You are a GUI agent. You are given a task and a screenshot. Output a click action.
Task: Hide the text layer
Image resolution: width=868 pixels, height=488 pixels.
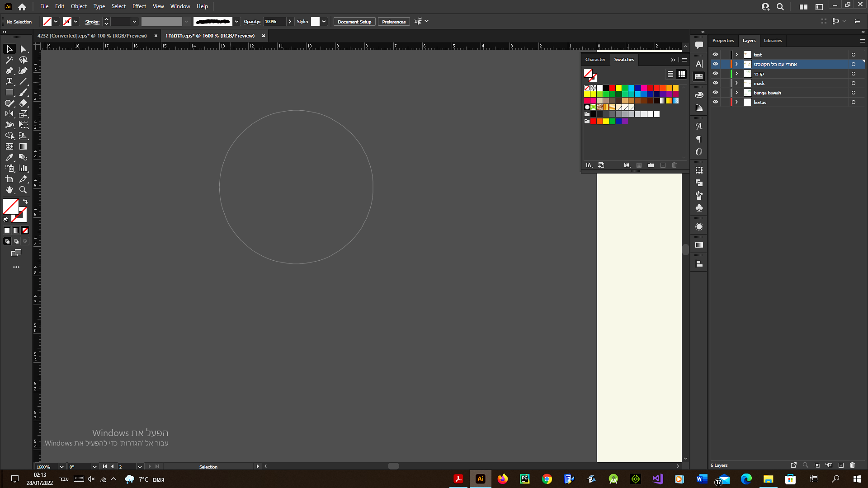[x=715, y=55]
